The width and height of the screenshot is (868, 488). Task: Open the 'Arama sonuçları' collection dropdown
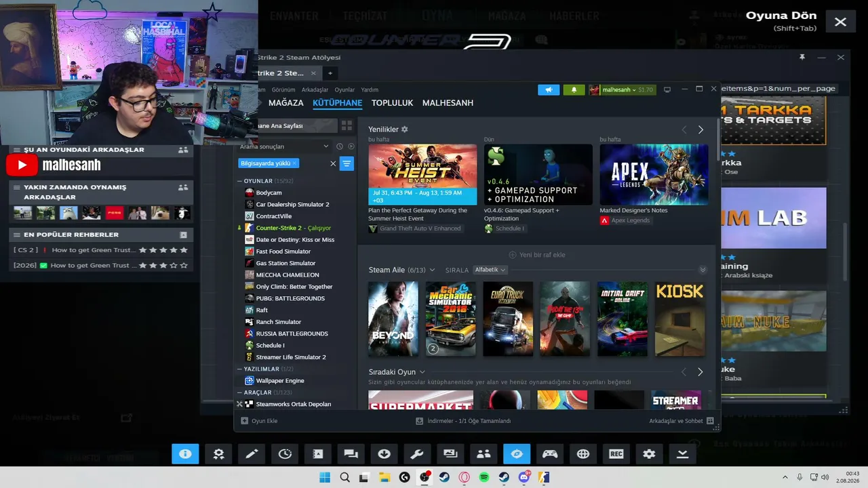(x=285, y=146)
